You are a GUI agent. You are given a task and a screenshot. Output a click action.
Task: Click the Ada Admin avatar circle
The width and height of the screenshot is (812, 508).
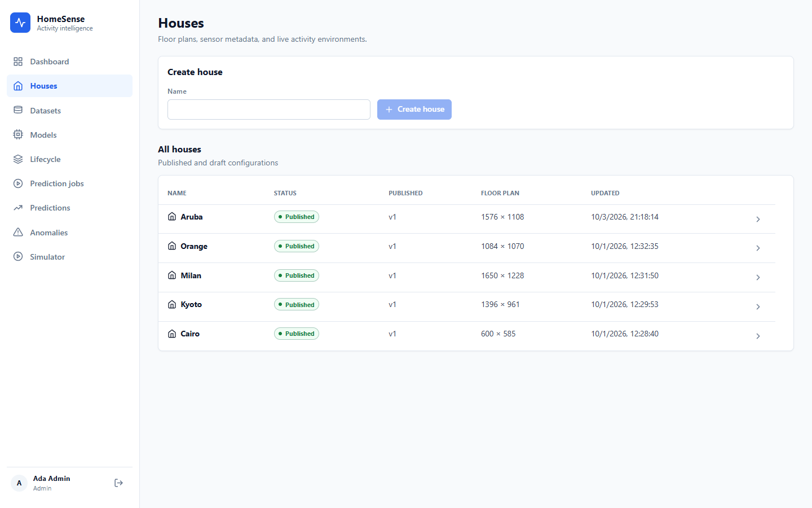click(x=19, y=483)
